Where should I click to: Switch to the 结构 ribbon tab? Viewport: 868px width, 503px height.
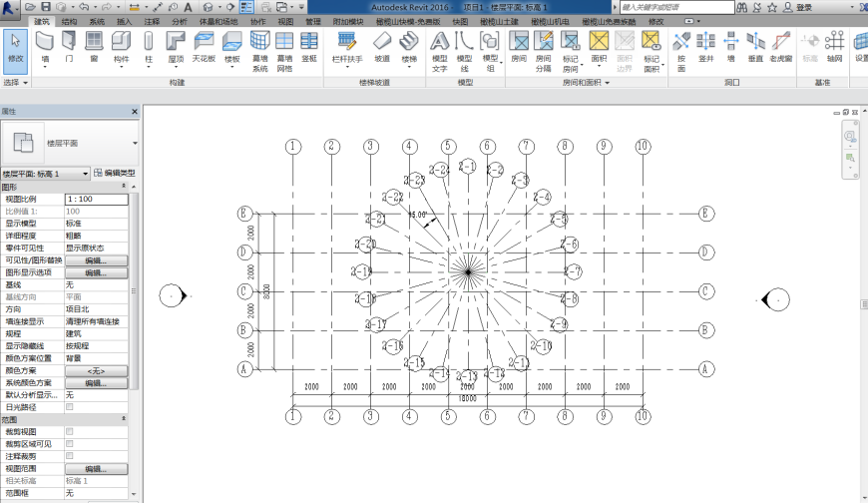tap(69, 22)
